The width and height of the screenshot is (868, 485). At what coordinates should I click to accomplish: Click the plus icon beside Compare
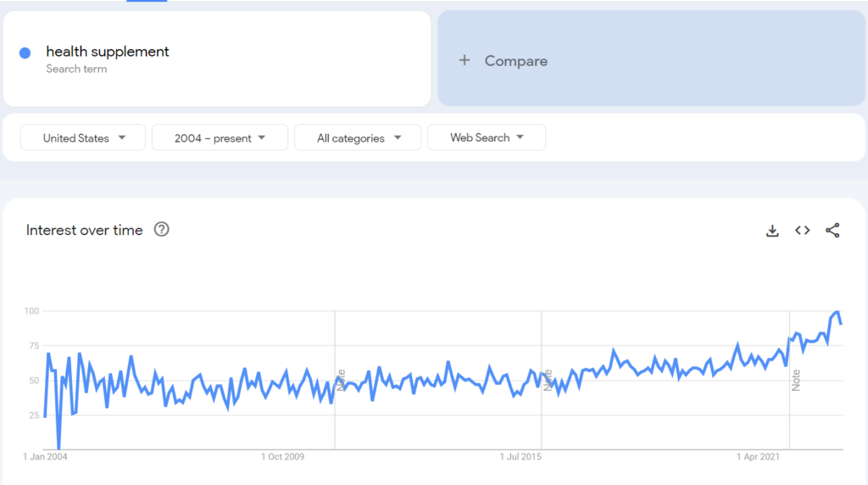click(x=464, y=60)
